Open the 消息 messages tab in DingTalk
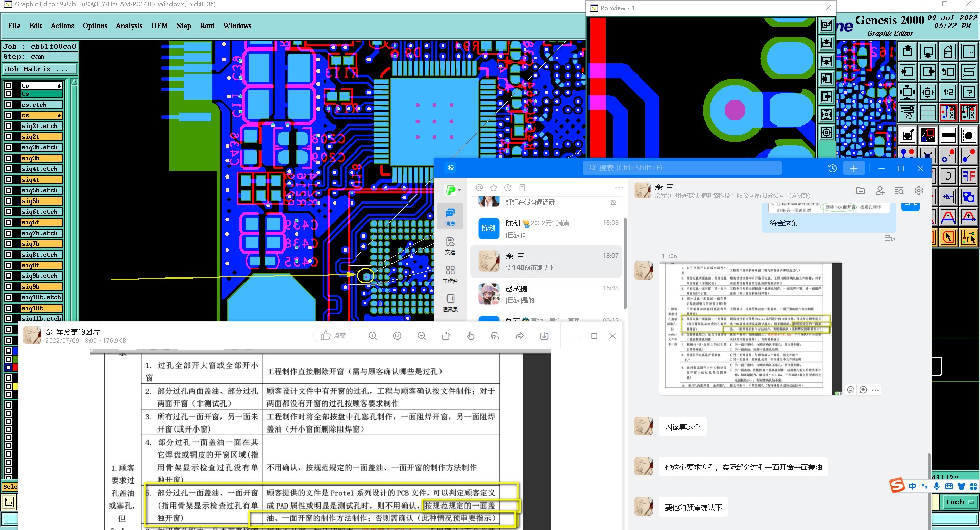Viewport: 980px width, 530px height. tap(450, 216)
